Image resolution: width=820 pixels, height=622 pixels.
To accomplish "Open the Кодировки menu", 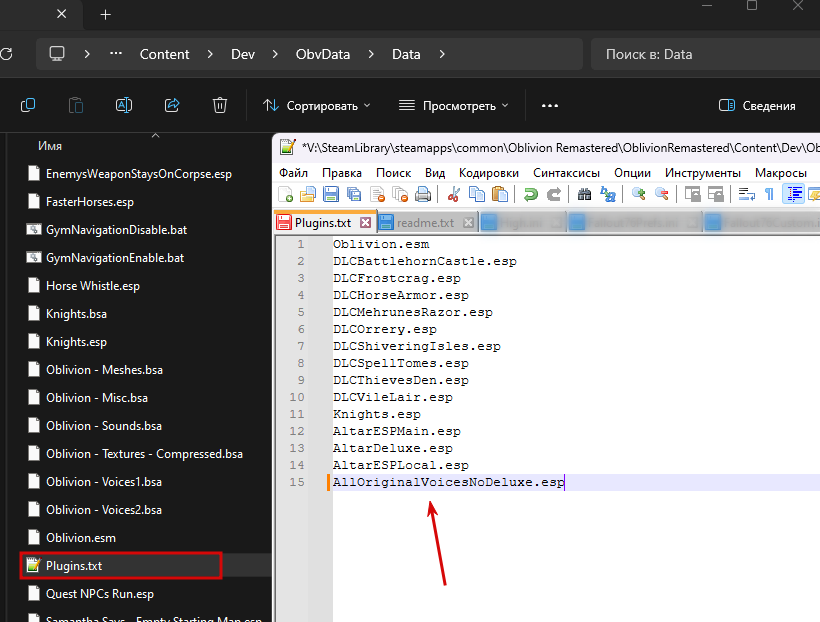I will pyautogui.click(x=488, y=173).
